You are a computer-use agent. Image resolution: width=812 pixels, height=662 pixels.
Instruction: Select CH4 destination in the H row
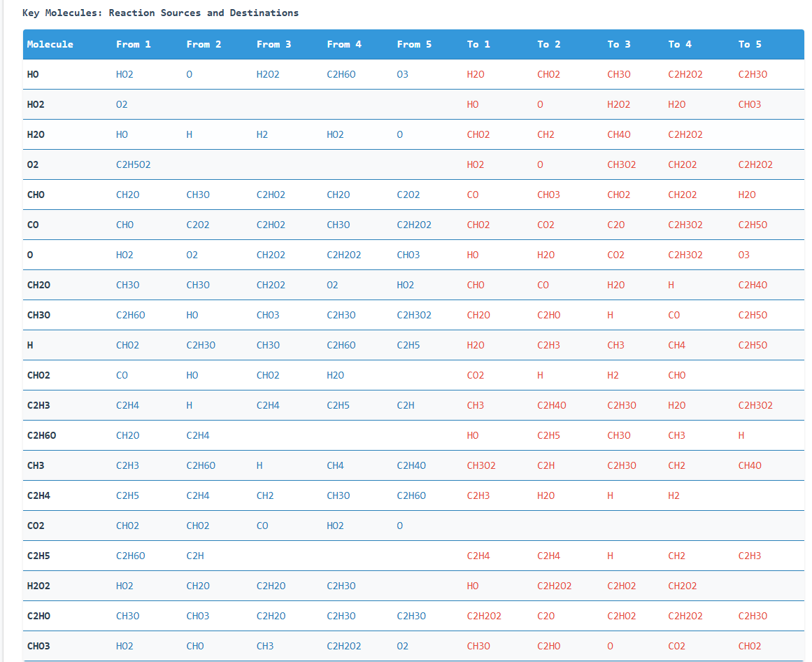click(676, 345)
